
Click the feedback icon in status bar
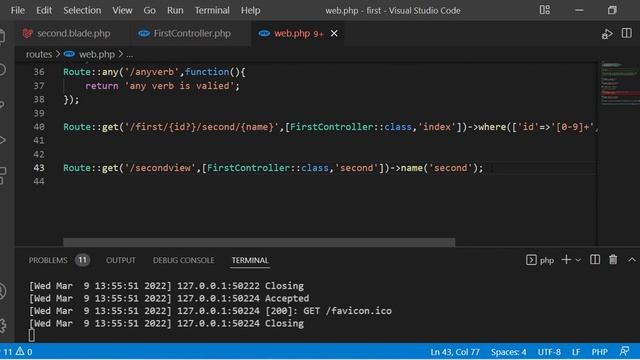pyautogui.click(x=624, y=351)
